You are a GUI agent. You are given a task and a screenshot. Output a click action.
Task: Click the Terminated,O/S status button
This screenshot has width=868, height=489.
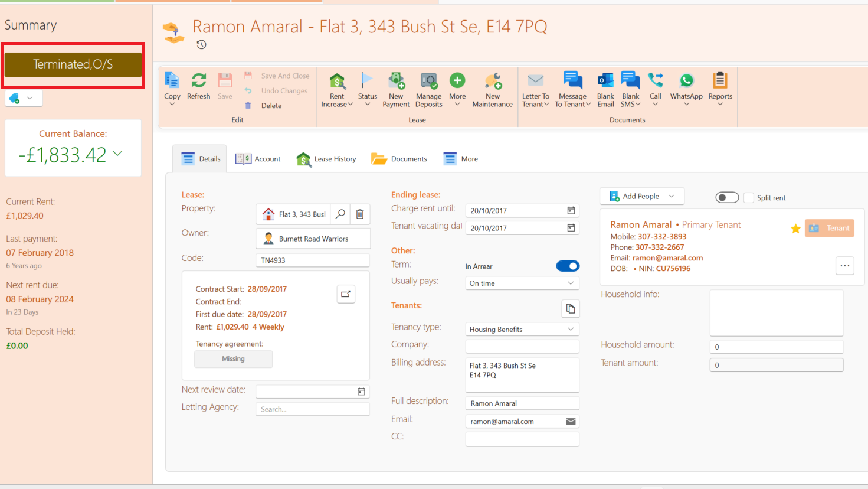point(73,64)
